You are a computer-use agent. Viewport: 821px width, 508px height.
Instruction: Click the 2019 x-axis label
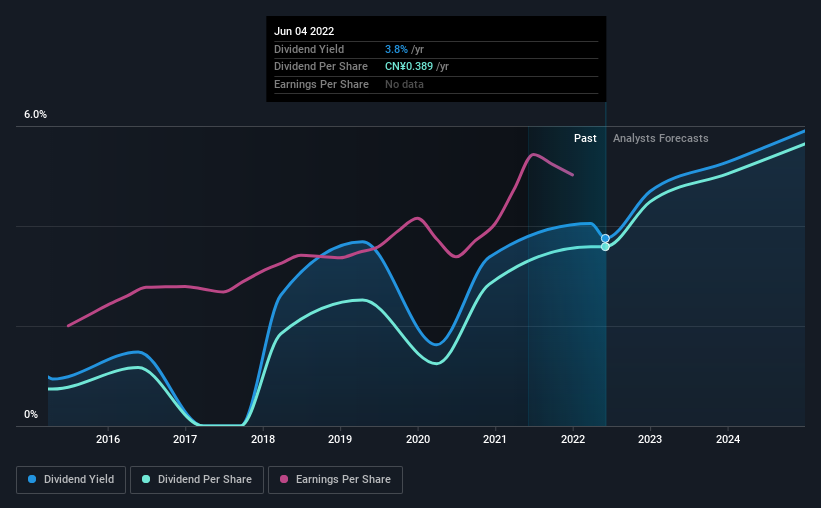[340, 439]
